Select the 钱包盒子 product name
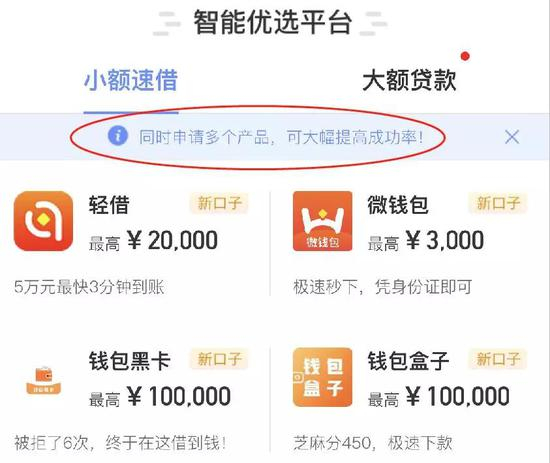This screenshot has width=550, height=463. coord(408,361)
